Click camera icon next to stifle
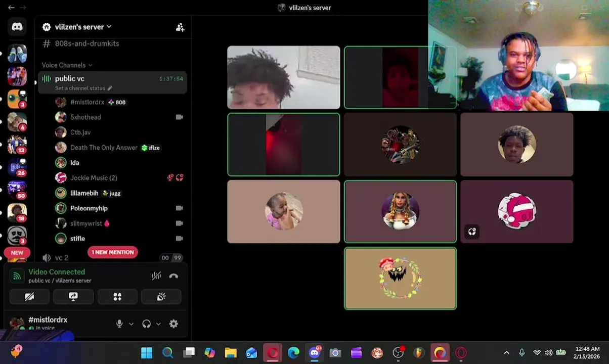Screen dimensions: 609x364 [179, 239]
